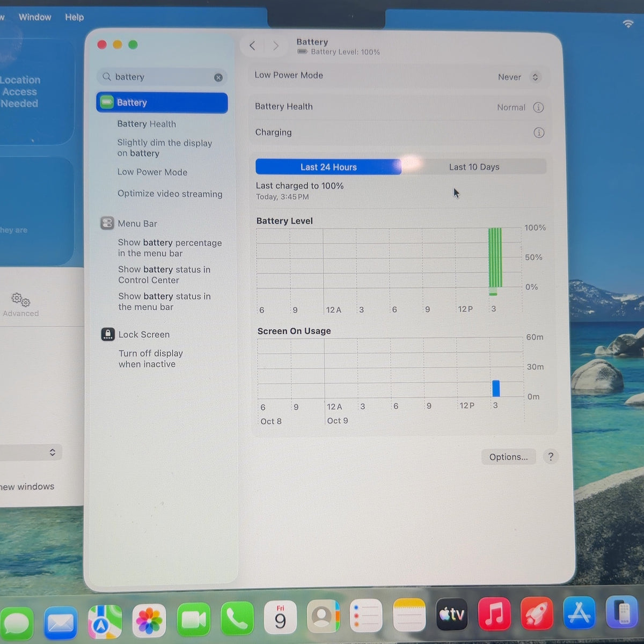
Task: Open the Window menu
Action: click(35, 17)
